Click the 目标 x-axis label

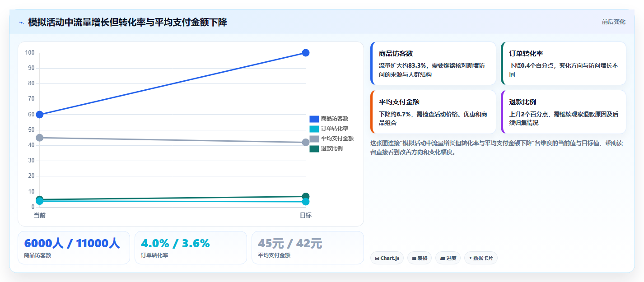305,215
